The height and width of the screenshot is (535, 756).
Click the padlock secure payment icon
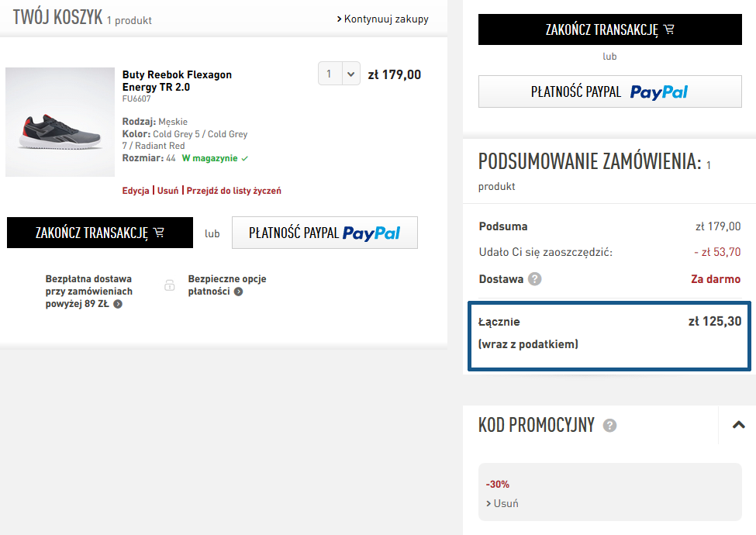point(170,285)
